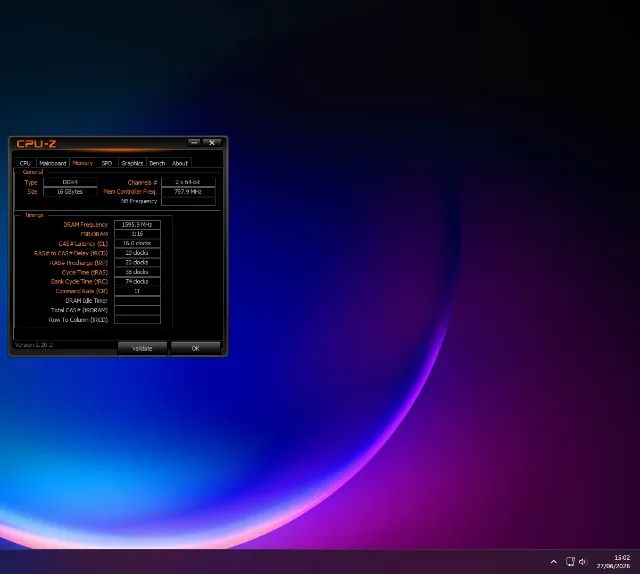This screenshot has width=640, height=574.
Task: Click the Channels value 2 x 64-bit
Action: tap(188, 182)
